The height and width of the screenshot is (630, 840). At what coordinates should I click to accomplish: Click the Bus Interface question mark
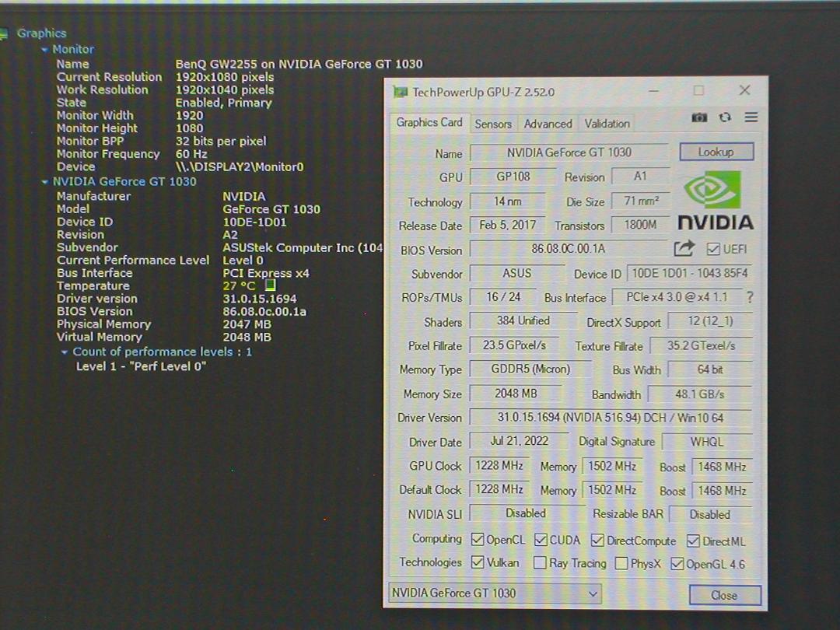tap(750, 297)
